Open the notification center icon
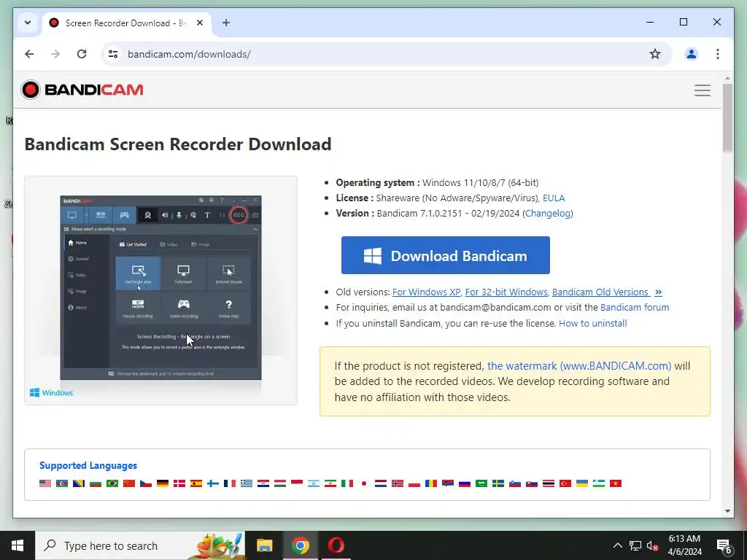Viewport: 747px width, 560px height. tap(724, 545)
